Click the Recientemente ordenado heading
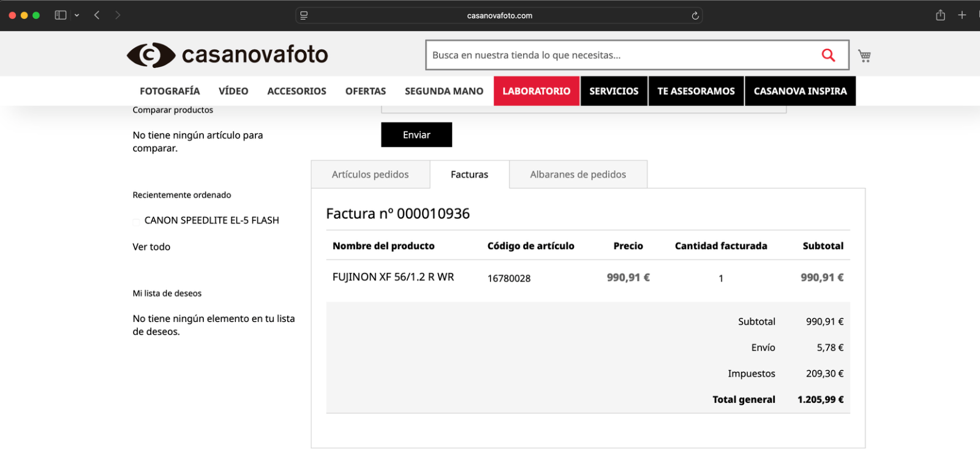Image resolution: width=980 pixels, height=472 pixels. coord(182,195)
